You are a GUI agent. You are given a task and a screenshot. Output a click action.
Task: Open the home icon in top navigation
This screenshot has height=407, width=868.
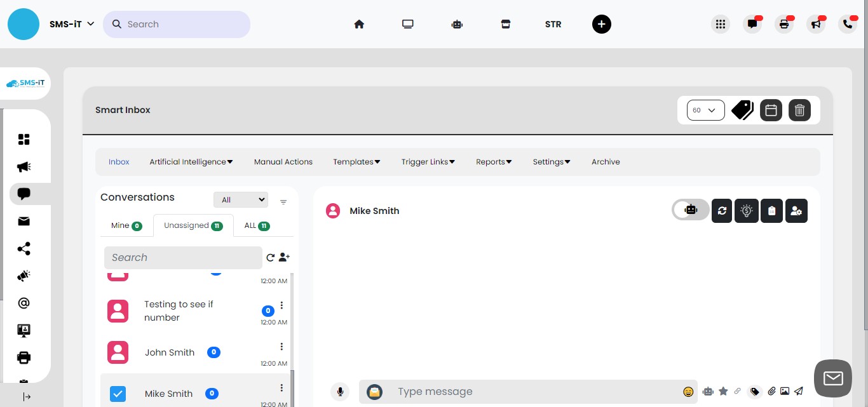[x=359, y=24]
